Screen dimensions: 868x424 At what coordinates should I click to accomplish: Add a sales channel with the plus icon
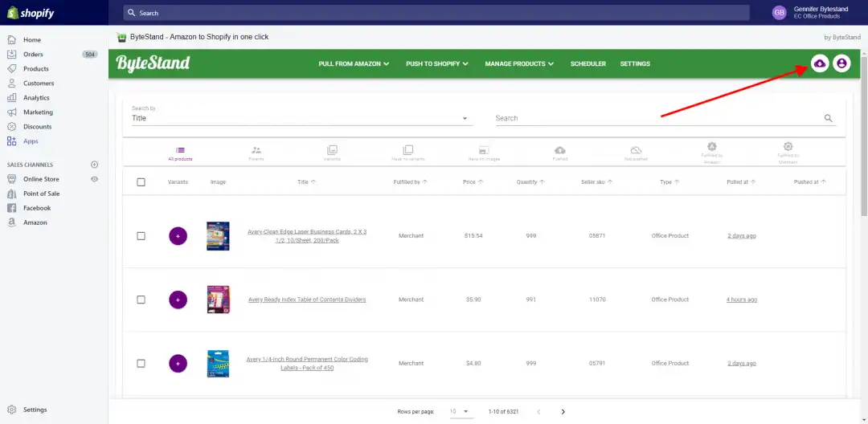tap(94, 164)
